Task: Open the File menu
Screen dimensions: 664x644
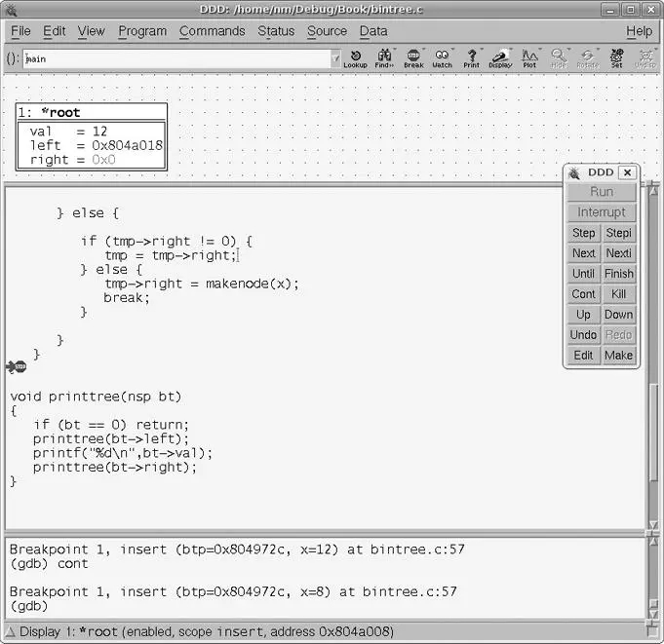Action: 20,31
